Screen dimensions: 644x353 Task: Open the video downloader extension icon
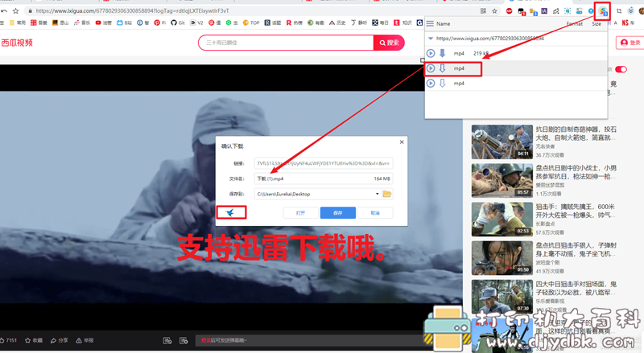[602, 11]
